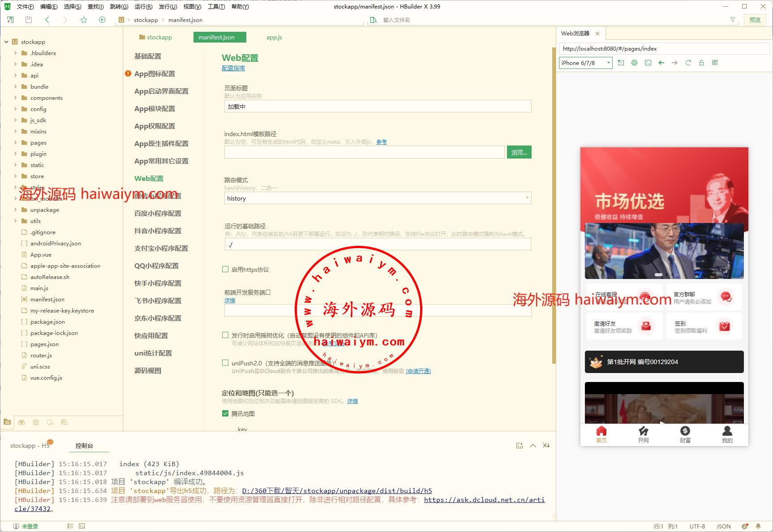Click the 页面标题 input field
The width and height of the screenshot is (773, 532).
pos(378,107)
